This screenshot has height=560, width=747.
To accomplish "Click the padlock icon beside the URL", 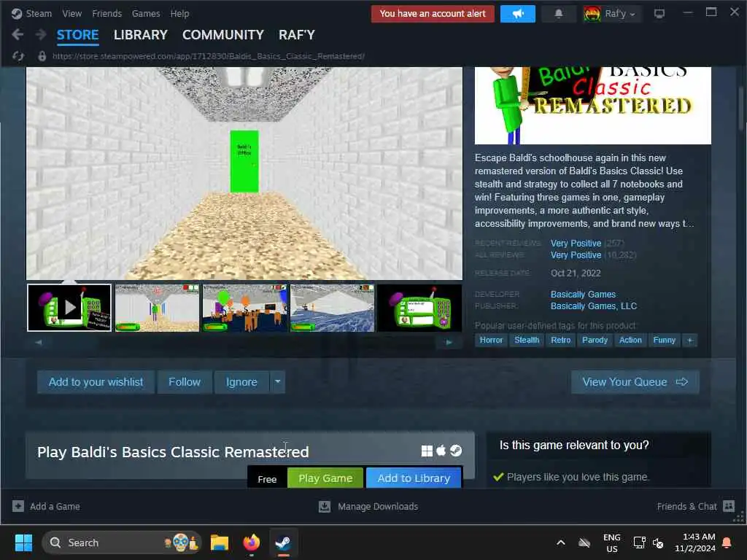I will (42, 56).
